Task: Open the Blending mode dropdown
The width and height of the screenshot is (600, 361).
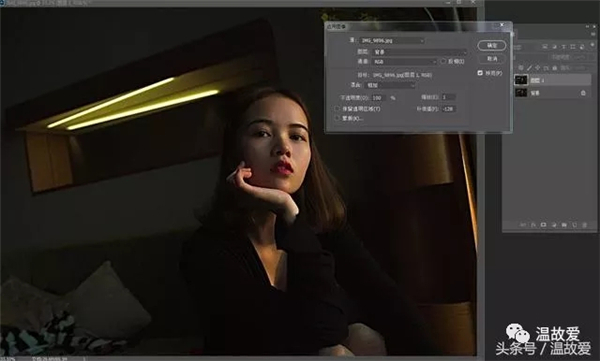Action: [390, 85]
